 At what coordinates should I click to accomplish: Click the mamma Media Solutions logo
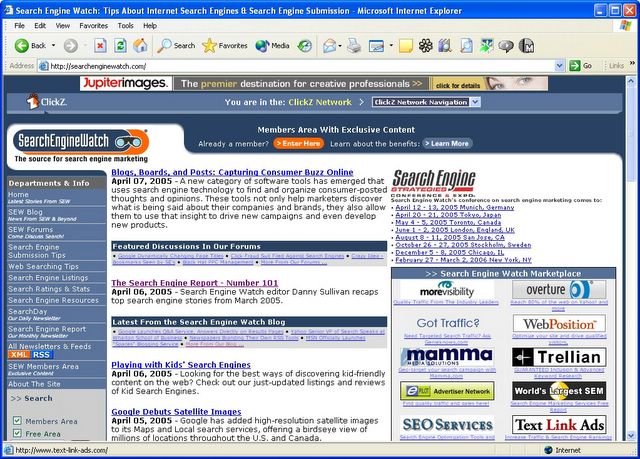pos(447,357)
